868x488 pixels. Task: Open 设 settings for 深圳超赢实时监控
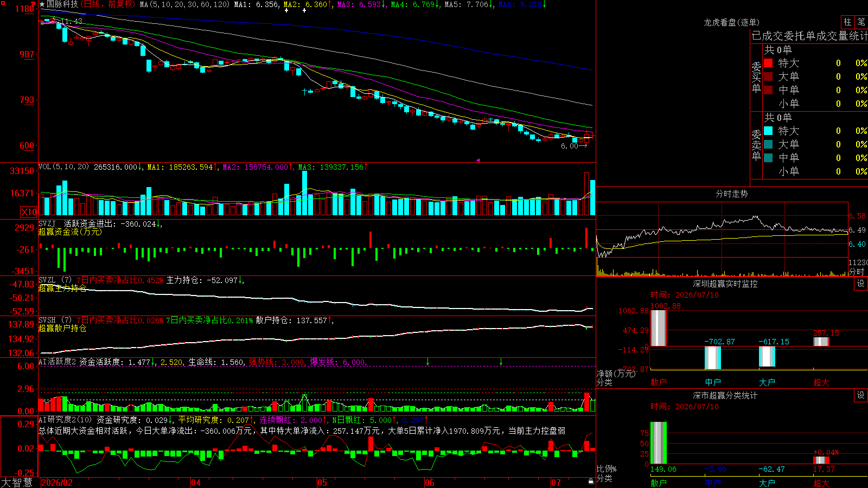(x=861, y=284)
